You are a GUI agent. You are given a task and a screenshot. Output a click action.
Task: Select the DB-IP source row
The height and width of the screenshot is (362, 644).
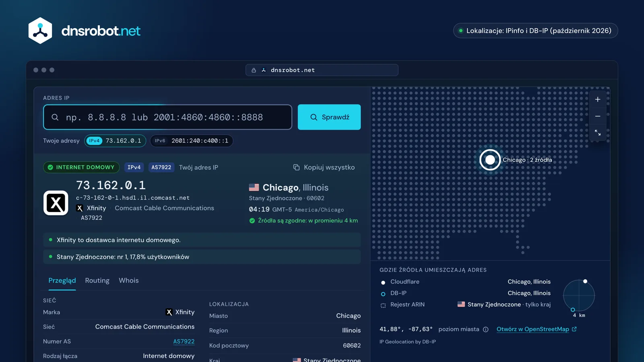(465, 293)
